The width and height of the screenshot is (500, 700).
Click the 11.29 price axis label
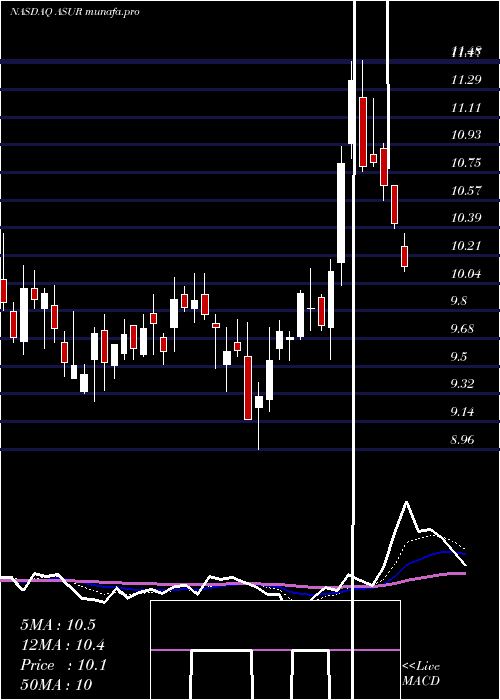466,80
